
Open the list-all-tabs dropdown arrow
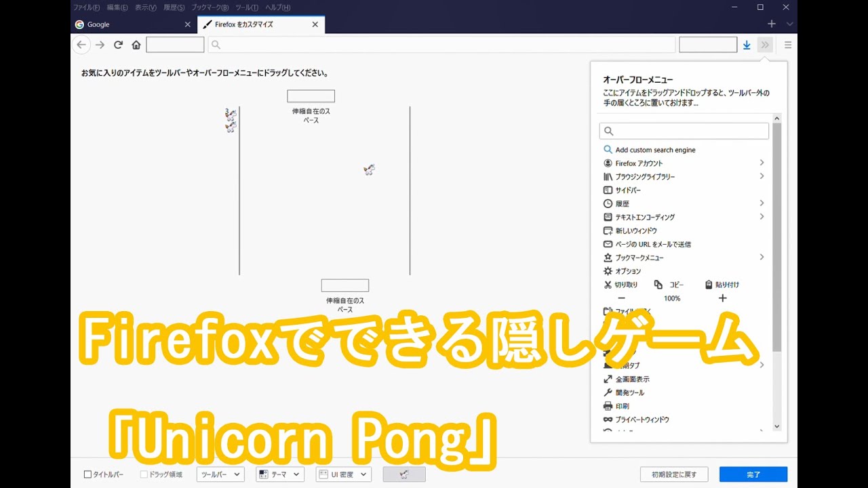pyautogui.click(x=789, y=24)
